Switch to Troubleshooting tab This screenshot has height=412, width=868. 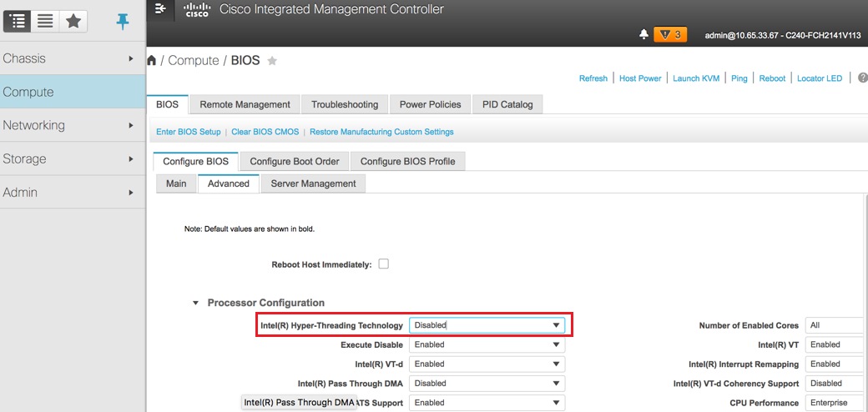[x=345, y=104]
